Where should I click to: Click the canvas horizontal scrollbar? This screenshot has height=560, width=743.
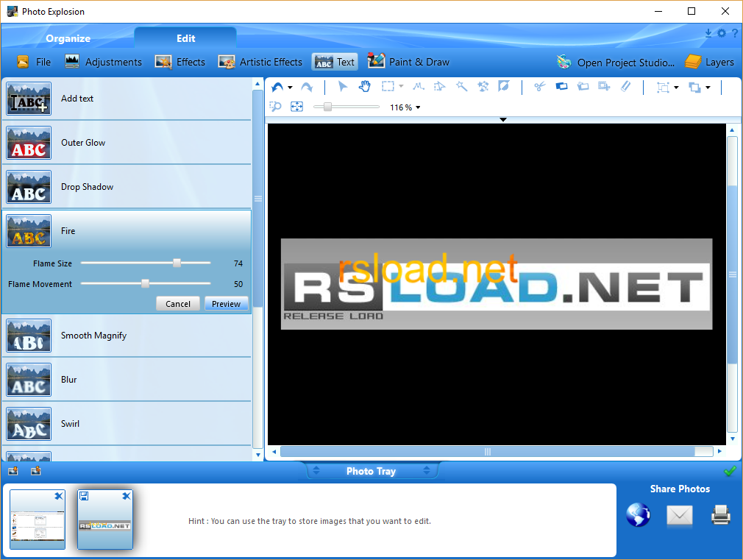pyautogui.click(x=497, y=451)
